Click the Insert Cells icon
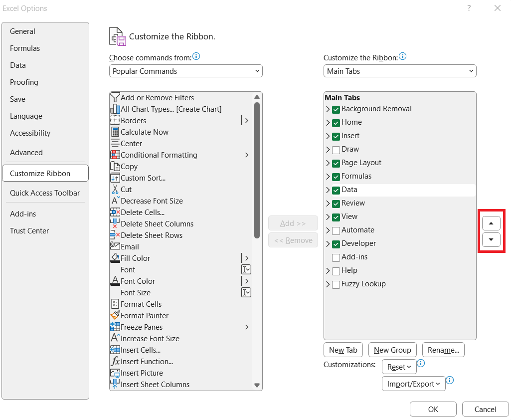This screenshot has width=511, height=420. click(115, 350)
